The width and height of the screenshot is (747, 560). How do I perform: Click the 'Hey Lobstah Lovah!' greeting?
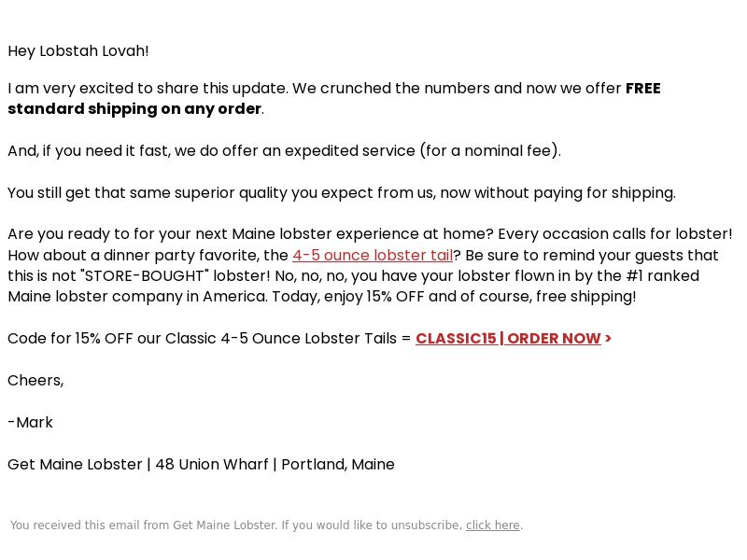point(78,51)
